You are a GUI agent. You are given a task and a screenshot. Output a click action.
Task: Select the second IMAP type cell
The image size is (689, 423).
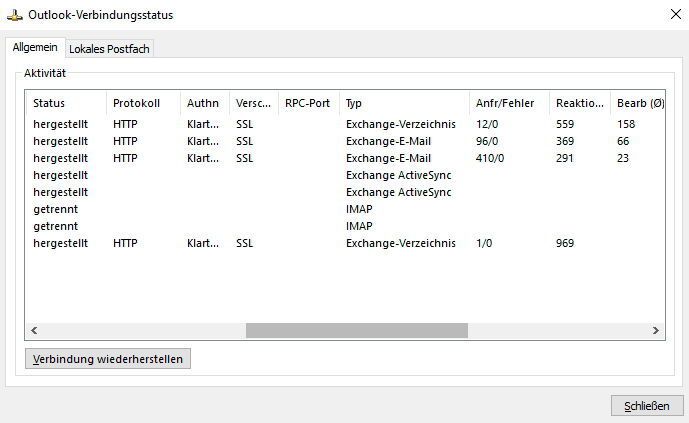click(359, 226)
